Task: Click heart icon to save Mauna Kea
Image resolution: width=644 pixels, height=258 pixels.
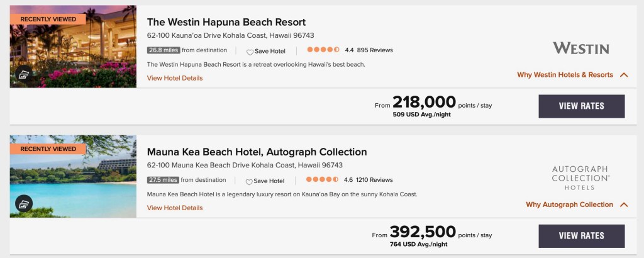Action: [250, 181]
